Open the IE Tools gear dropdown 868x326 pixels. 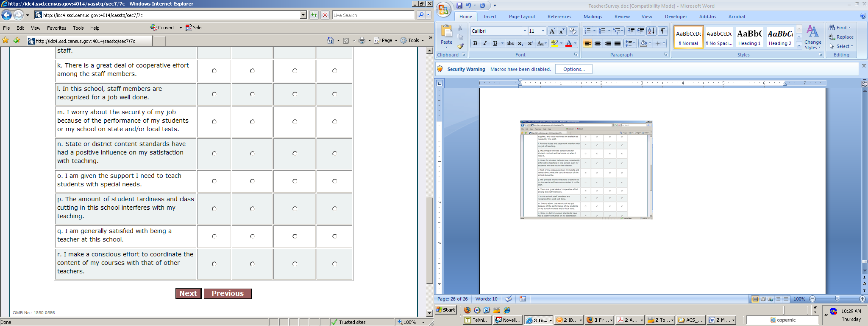pyautogui.click(x=412, y=40)
